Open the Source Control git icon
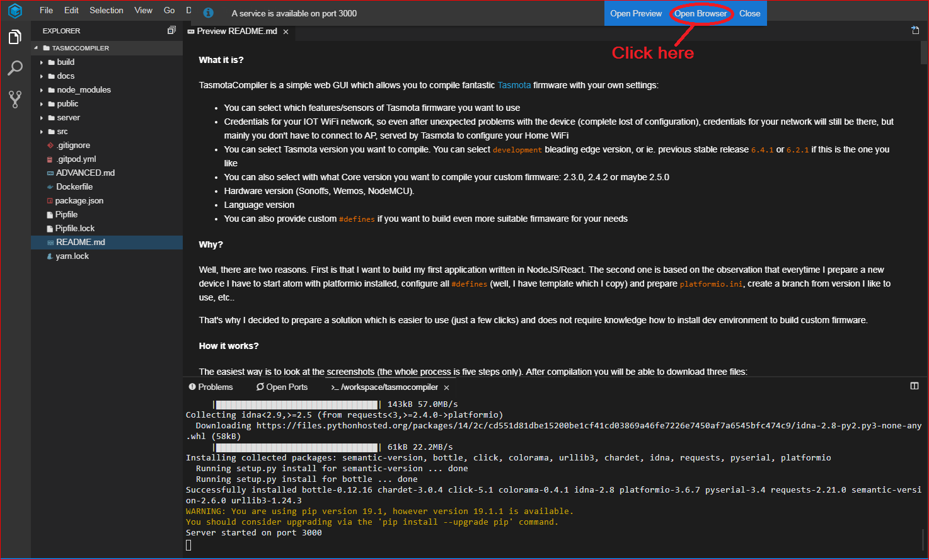Image resolution: width=929 pixels, height=560 pixels. (15, 99)
